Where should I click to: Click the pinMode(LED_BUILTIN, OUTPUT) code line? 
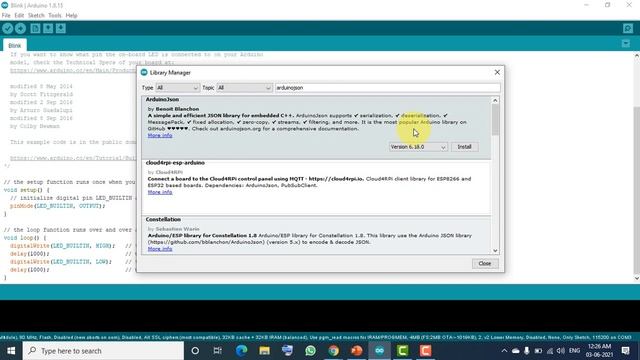(x=58, y=206)
